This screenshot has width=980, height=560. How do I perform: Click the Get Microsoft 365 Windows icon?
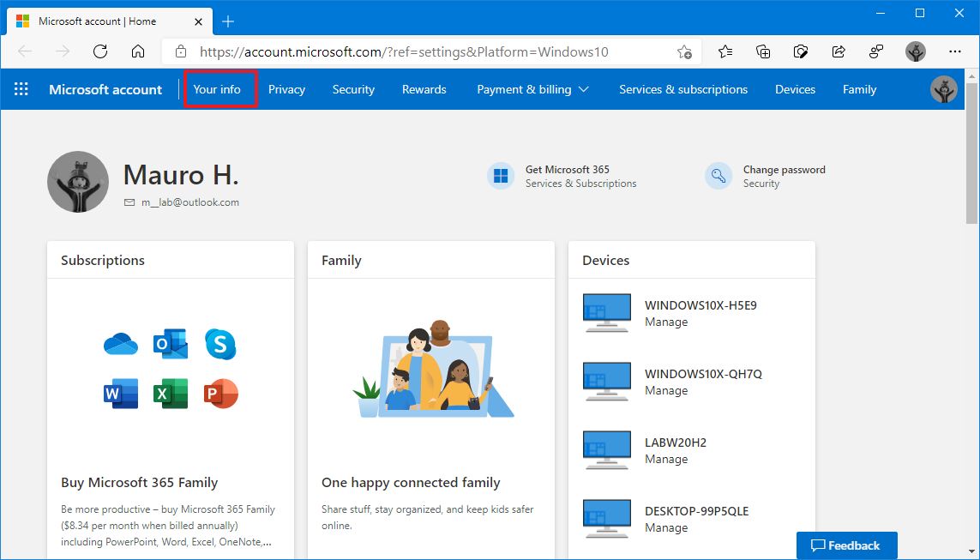tap(501, 177)
